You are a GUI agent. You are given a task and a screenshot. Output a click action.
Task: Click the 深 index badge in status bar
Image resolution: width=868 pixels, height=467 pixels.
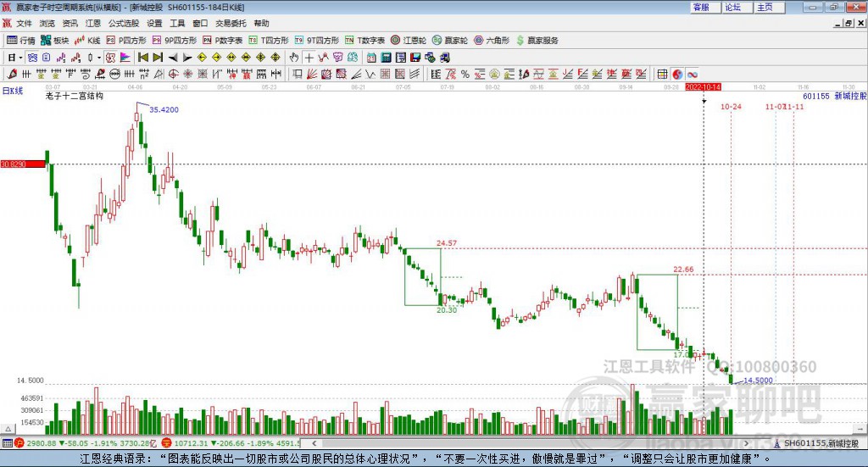click(x=166, y=443)
